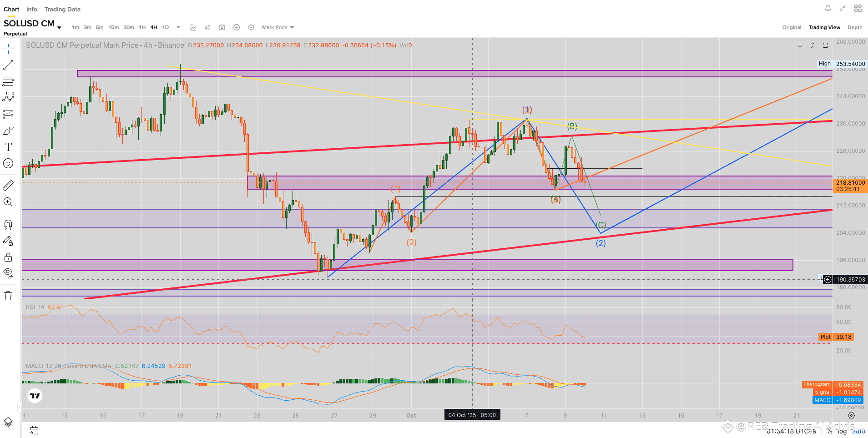Switch to the Chart tab
This screenshot has height=438, width=868.
(11, 9)
